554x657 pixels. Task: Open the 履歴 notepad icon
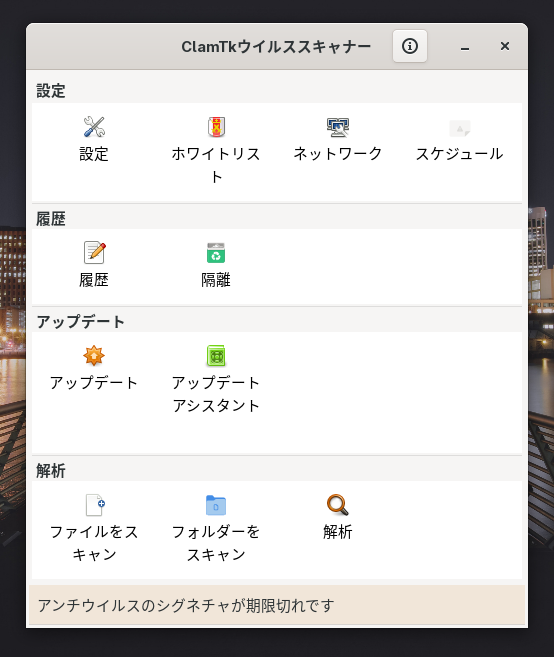(94, 252)
